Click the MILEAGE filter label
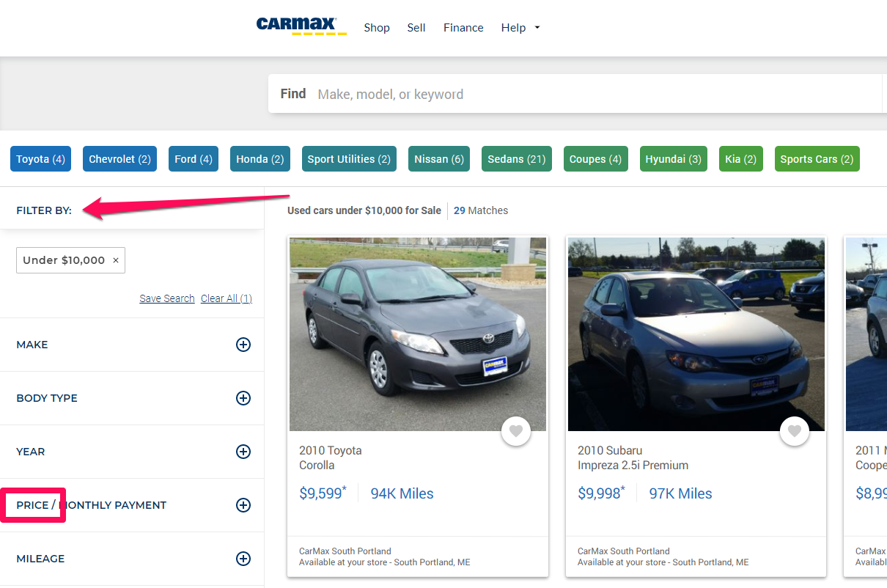This screenshot has height=588, width=887. coord(40,559)
